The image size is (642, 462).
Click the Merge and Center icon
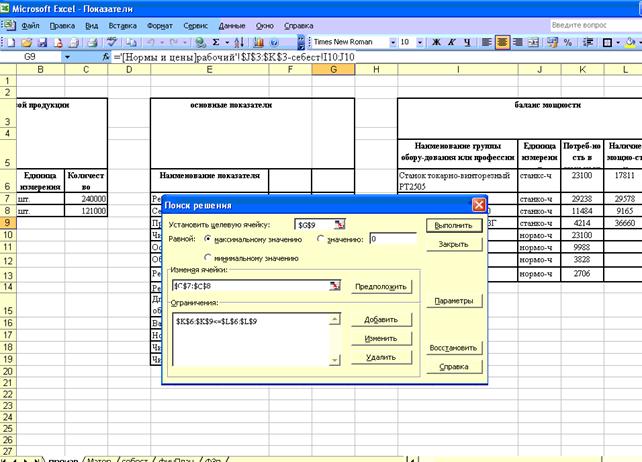533,42
